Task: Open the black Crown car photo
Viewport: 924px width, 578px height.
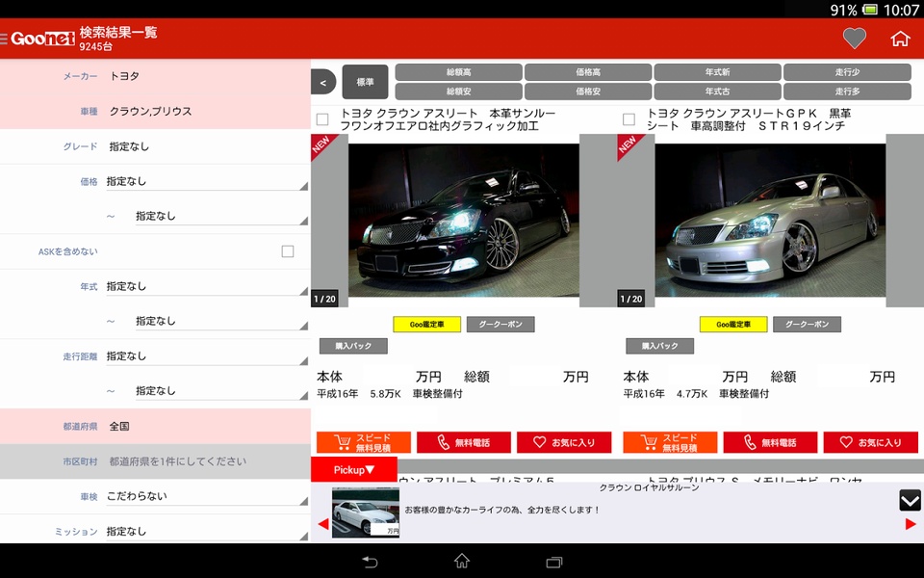Action: (x=464, y=220)
